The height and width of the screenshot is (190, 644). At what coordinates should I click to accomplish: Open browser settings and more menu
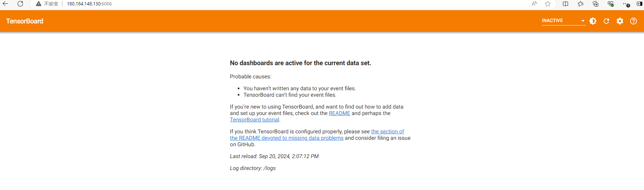click(625, 4)
